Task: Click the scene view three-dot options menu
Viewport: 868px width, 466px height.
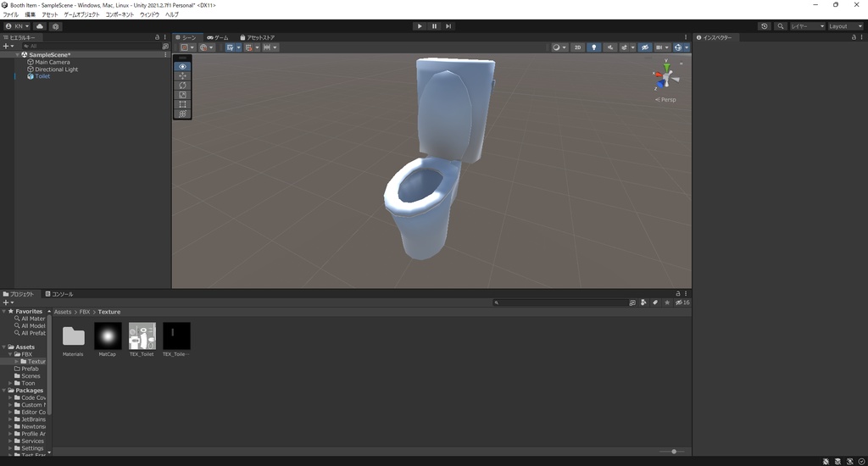Action: [685, 37]
